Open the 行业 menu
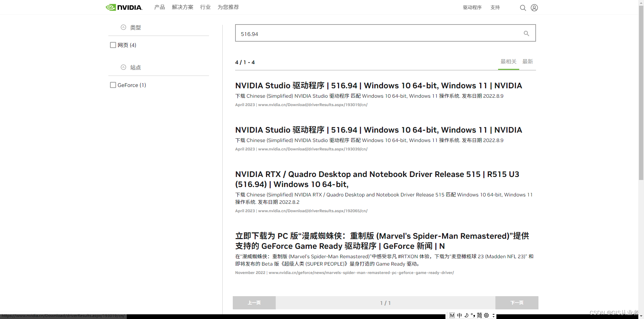 [x=205, y=7]
